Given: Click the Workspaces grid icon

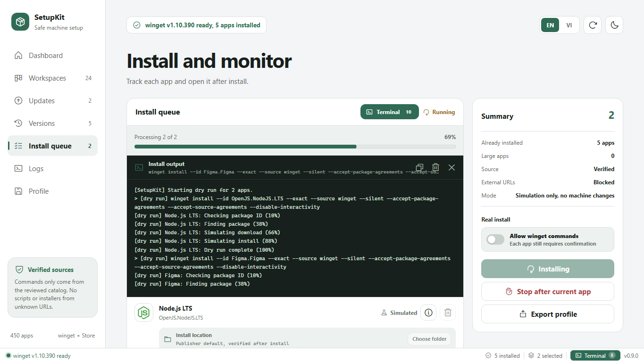Looking at the screenshot, I should click(18, 78).
